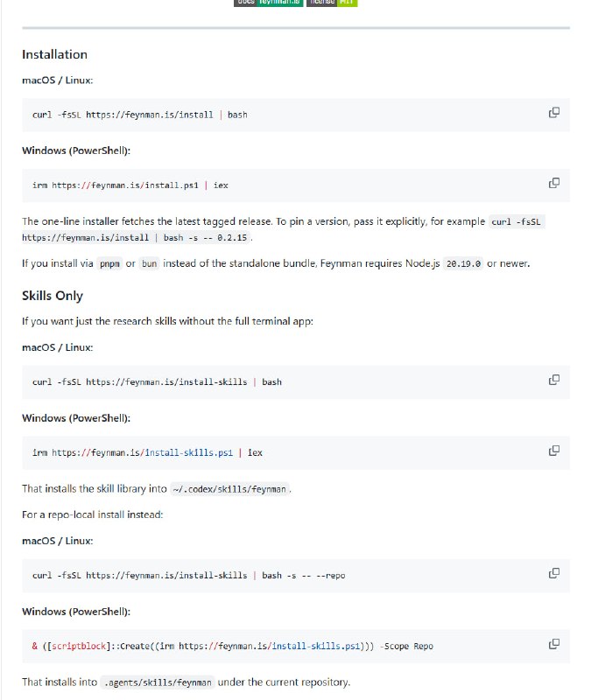Copy the PowerShell irm install.ps1 command
591x700 pixels.
(553, 183)
